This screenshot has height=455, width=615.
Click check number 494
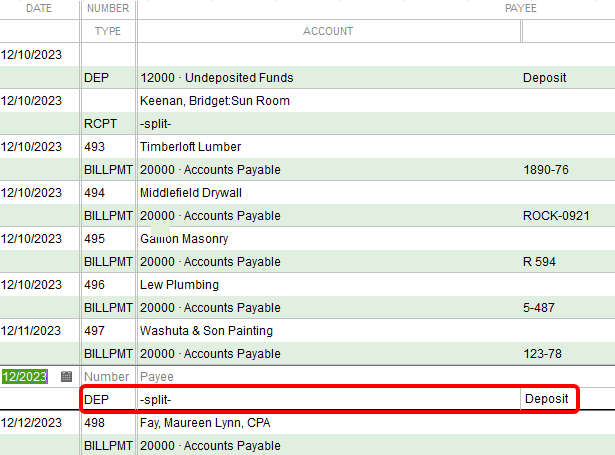(95, 193)
